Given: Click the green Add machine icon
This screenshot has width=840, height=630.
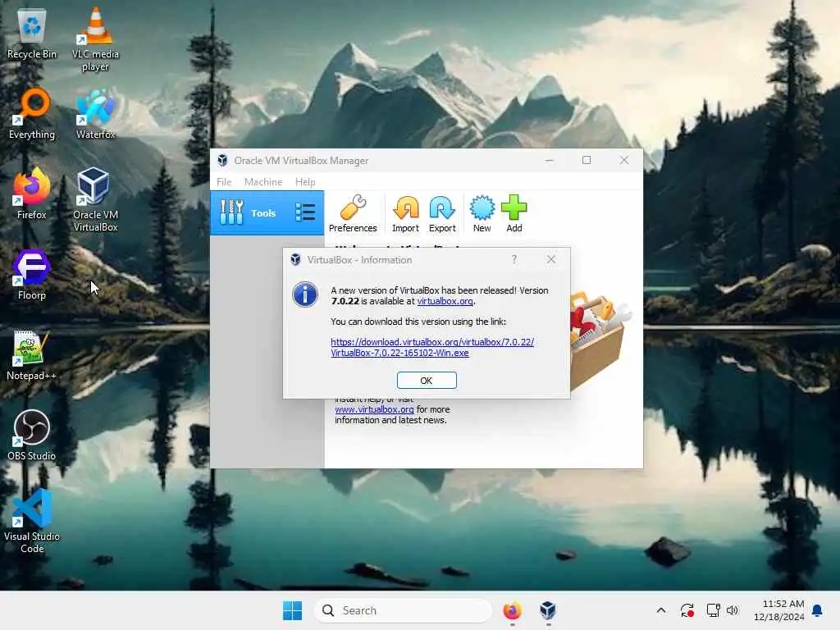Looking at the screenshot, I should 514,213.
